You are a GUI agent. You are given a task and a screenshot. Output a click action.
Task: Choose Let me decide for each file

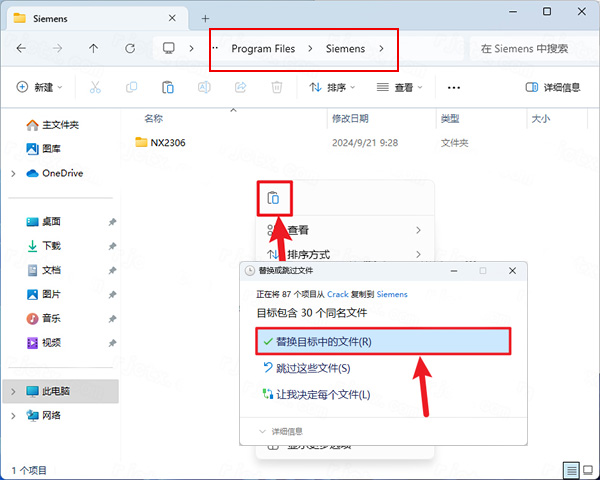tap(316, 394)
